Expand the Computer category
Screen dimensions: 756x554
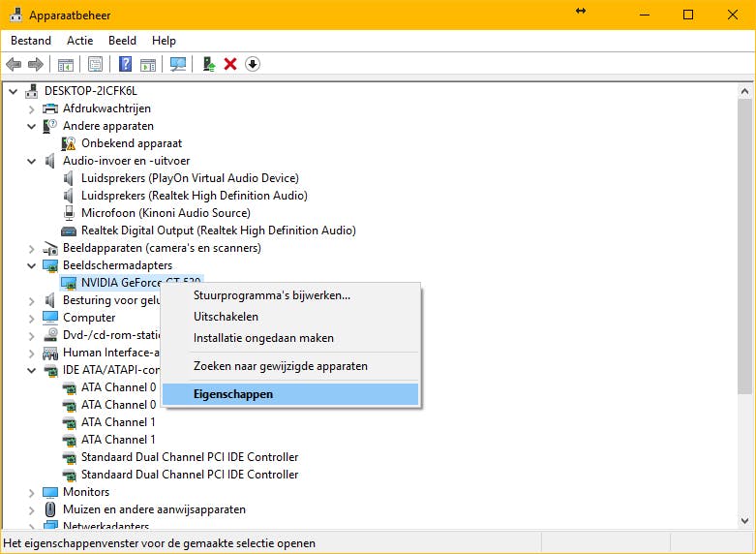point(31,318)
